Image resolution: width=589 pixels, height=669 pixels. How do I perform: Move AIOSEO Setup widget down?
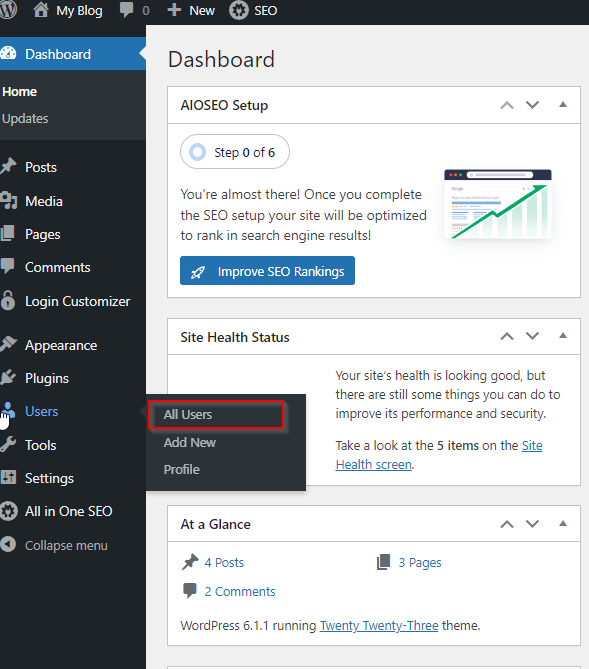click(532, 105)
